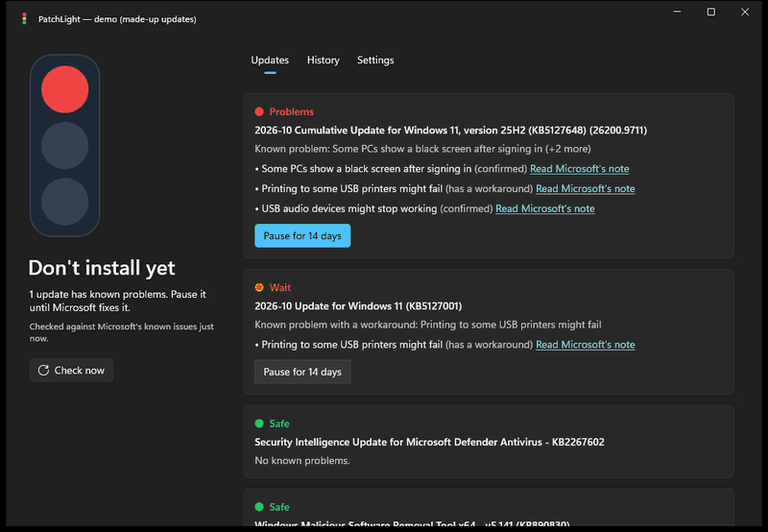The width and height of the screenshot is (768, 532).
Task: Click '1 update has known problems' message
Action: pyautogui.click(x=117, y=301)
